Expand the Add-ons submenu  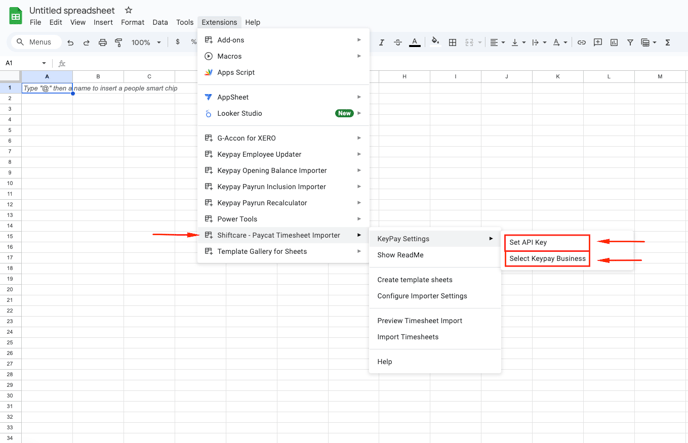click(x=283, y=40)
